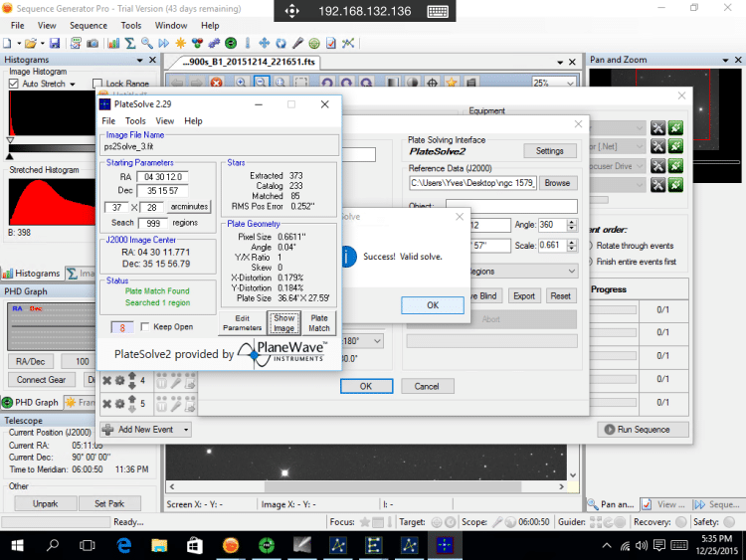The image size is (746, 560).
Task: Click the telescope toolbar icon
Action: coord(297,44)
